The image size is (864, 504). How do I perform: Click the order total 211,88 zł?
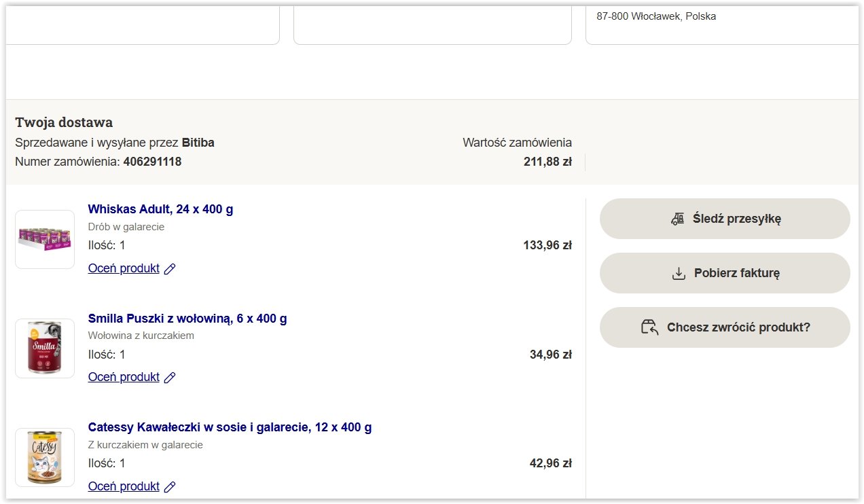point(547,162)
